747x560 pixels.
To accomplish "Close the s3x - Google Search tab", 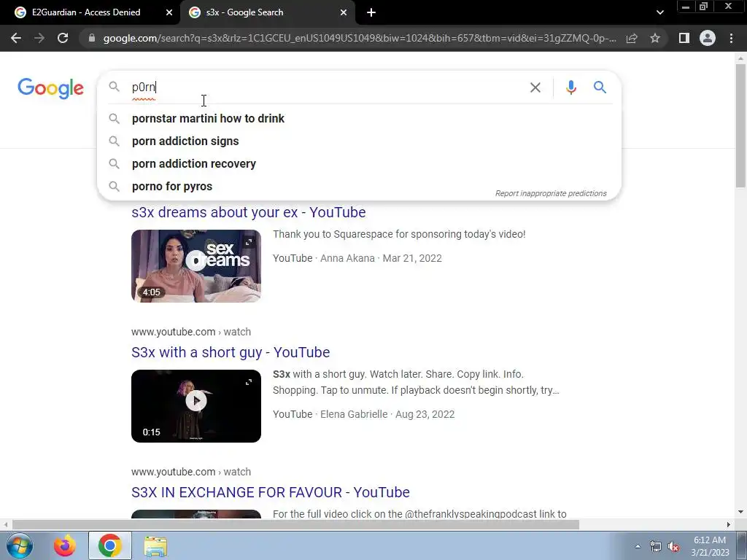I will (x=344, y=12).
